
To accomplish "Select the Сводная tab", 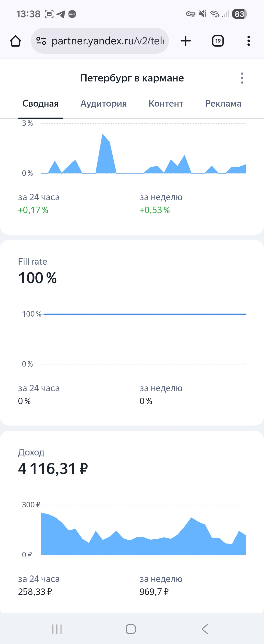I will pos(40,103).
